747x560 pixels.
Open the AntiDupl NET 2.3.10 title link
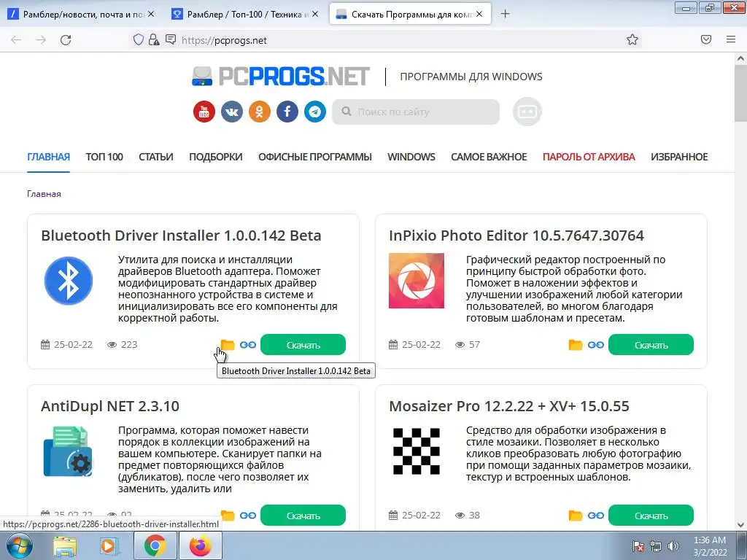tap(110, 406)
